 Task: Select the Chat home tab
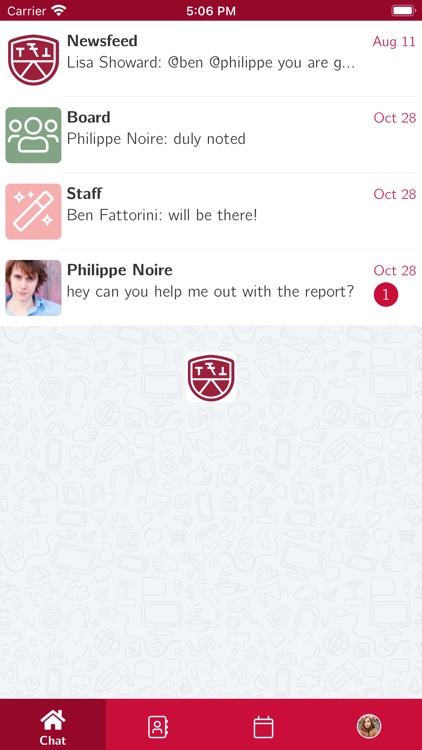(x=53, y=724)
